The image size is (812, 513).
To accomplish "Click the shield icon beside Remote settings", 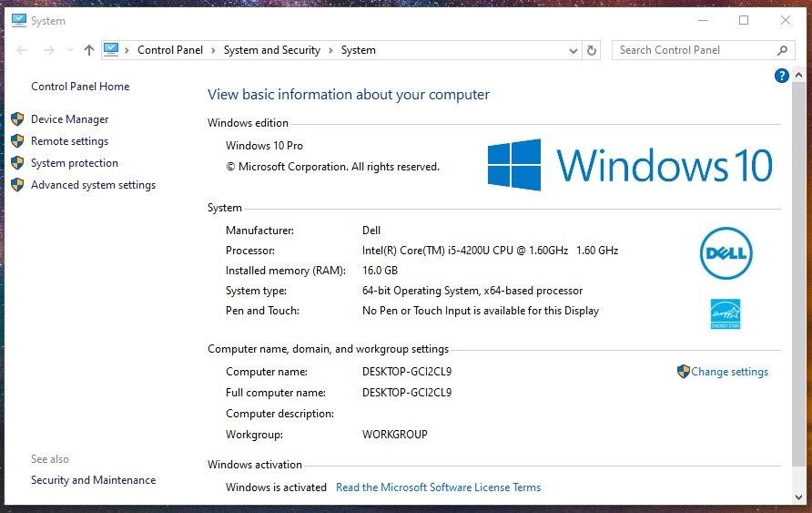I will pyautogui.click(x=17, y=141).
